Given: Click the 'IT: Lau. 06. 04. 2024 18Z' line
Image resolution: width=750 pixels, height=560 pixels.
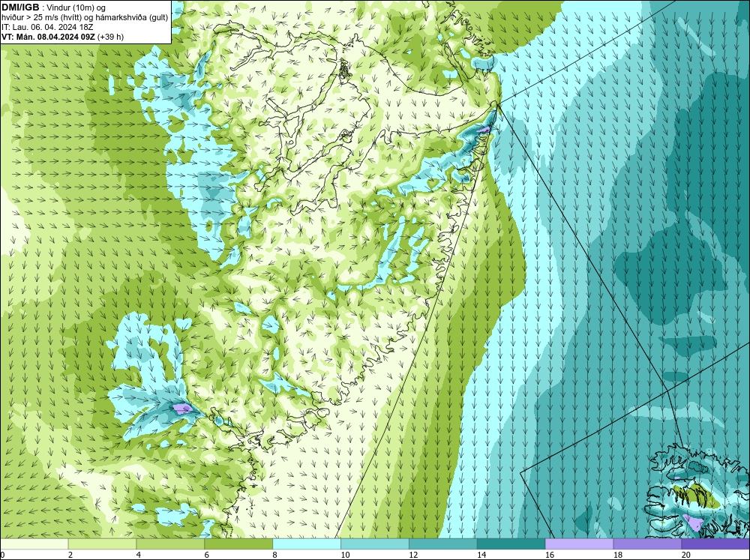Looking at the screenshot, I should [47, 27].
